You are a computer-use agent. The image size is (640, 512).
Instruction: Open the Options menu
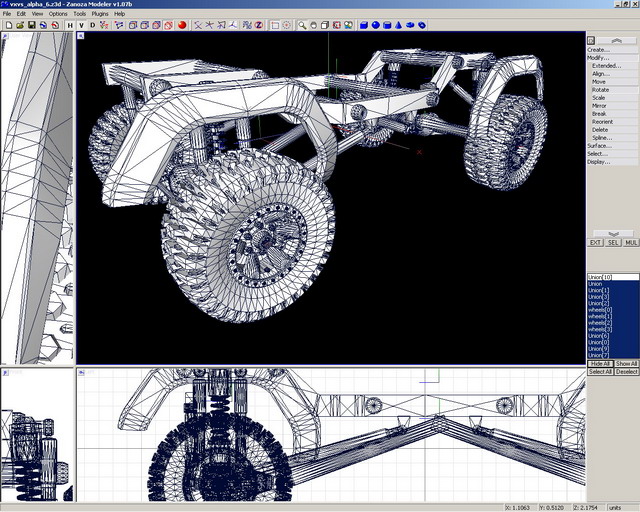click(x=59, y=14)
